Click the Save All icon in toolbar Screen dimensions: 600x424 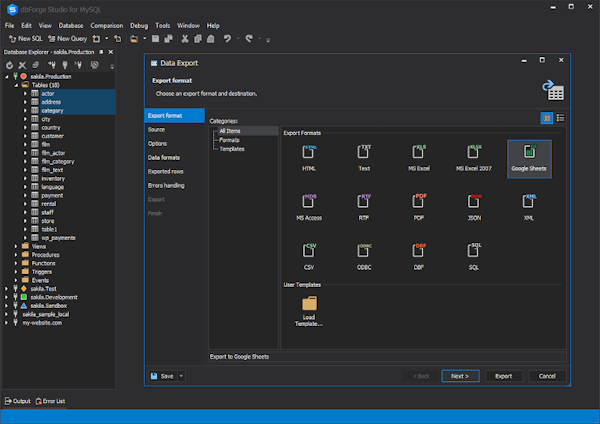coord(168,39)
